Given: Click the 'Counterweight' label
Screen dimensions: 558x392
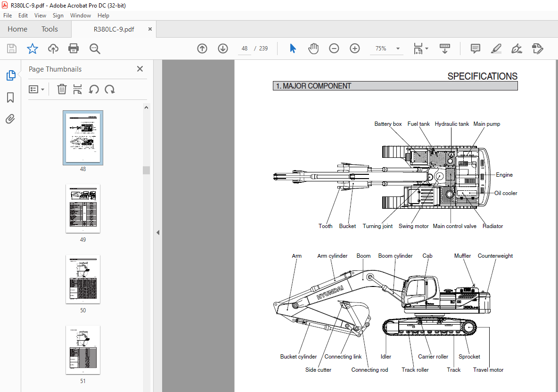Looking at the screenshot, I should tap(495, 256).
